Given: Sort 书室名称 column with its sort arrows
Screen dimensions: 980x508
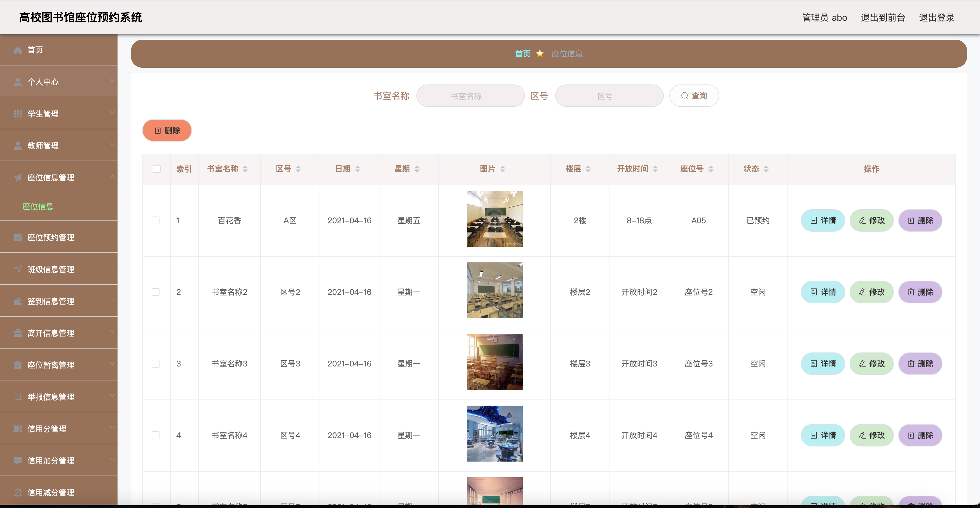Looking at the screenshot, I should pyautogui.click(x=245, y=169).
